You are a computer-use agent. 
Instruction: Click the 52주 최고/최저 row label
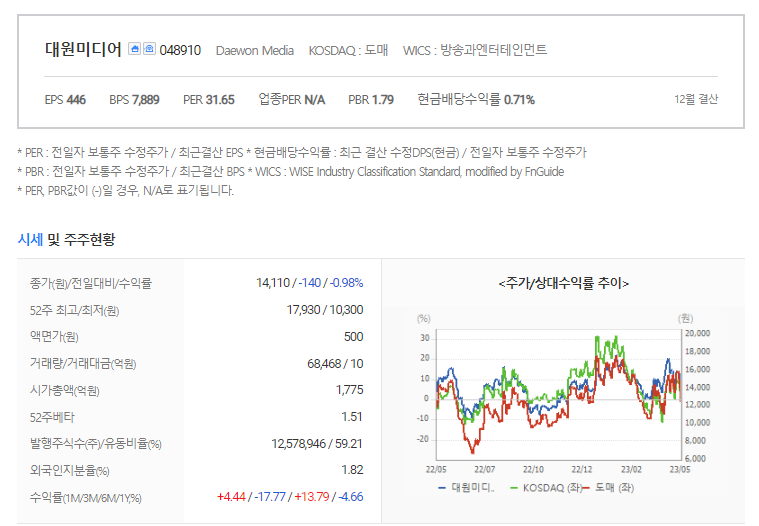(x=74, y=310)
